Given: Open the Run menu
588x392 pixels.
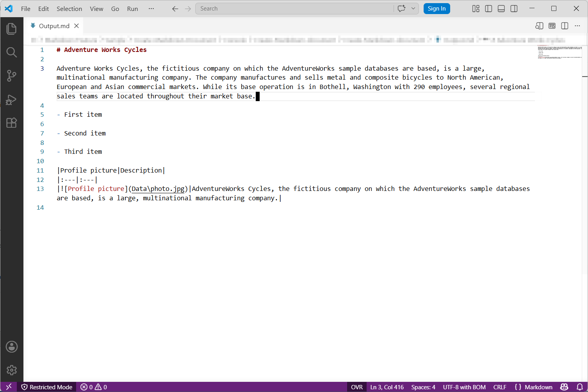Looking at the screenshot, I should (x=132, y=9).
